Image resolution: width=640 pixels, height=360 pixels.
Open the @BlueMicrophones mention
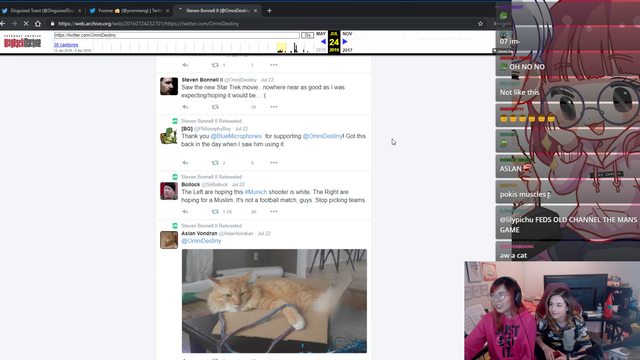236,136
